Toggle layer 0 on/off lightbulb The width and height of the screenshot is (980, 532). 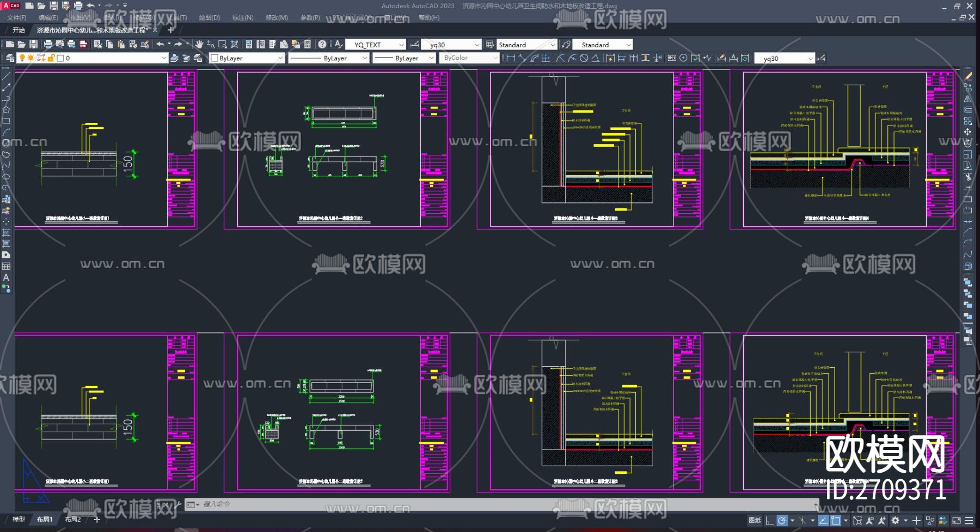(22, 58)
